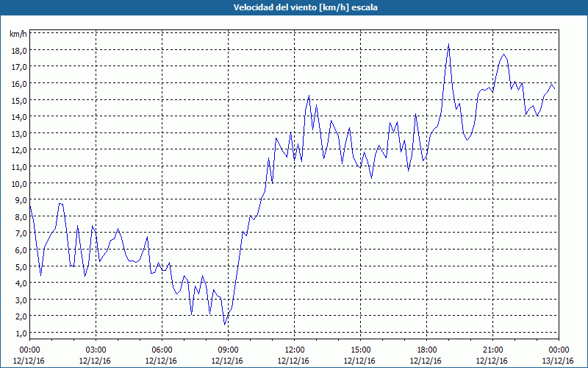Click the '11,0' y-axis label
Viewport: 588px width, 368px height.
pyautogui.click(x=20, y=167)
